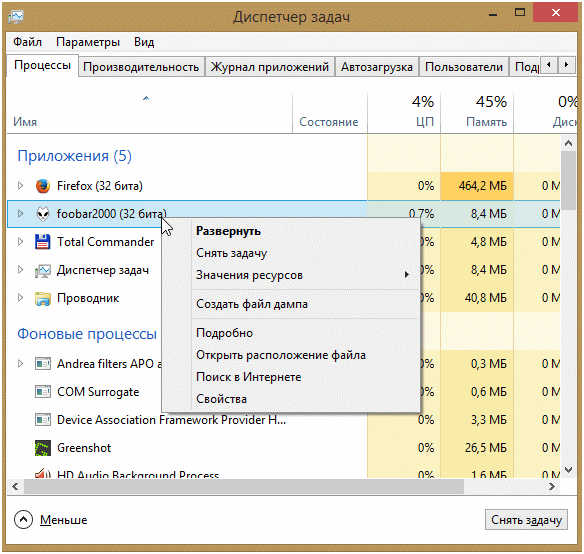Click the Device Association Framework icon

coord(43,420)
